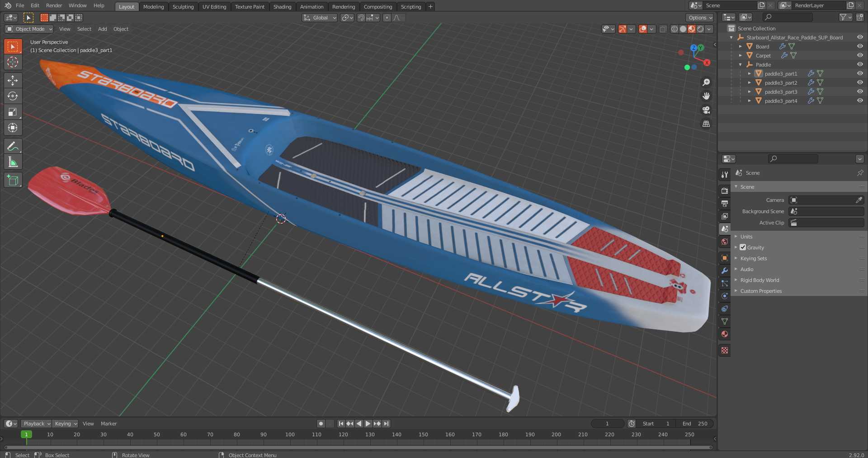Open World properties tab
Image resolution: width=868 pixels, height=458 pixels.
(x=725, y=242)
